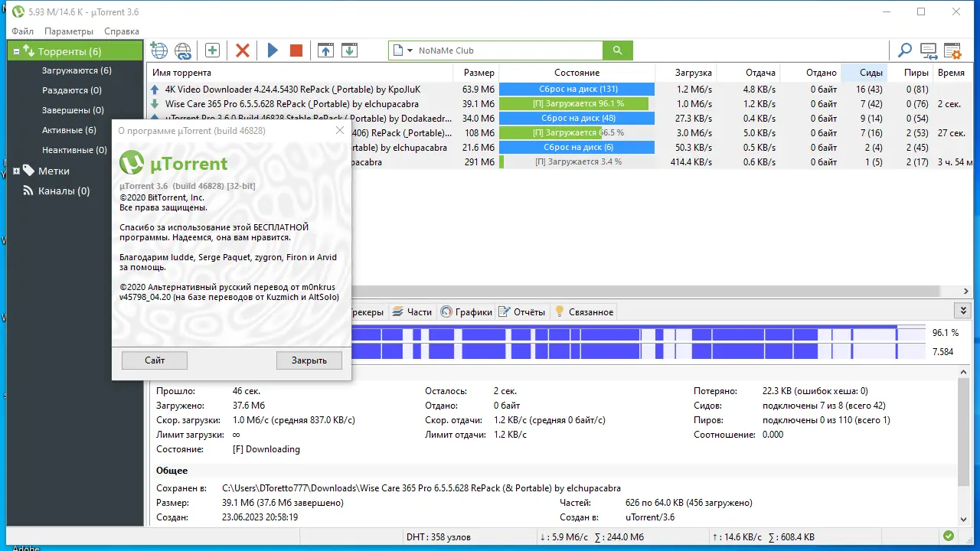The height and width of the screenshot is (551, 980).
Task: Select Загружаются (6) in sidebar
Action: (x=77, y=70)
